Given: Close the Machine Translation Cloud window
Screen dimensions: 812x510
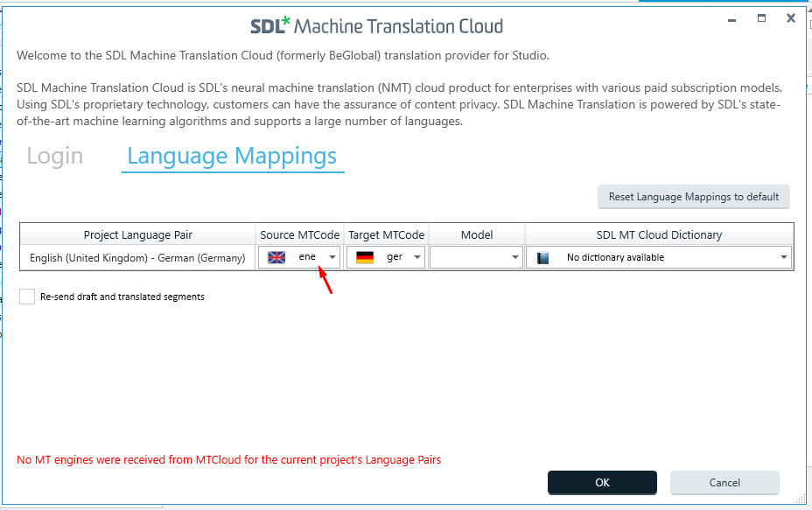Looking at the screenshot, I should (x=791, y=18).
